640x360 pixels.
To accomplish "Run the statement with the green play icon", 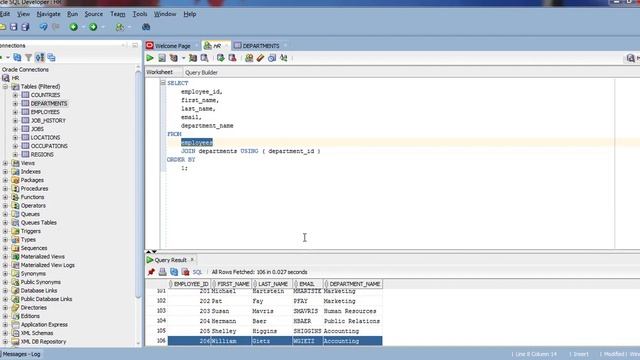I will coord(150,58).
